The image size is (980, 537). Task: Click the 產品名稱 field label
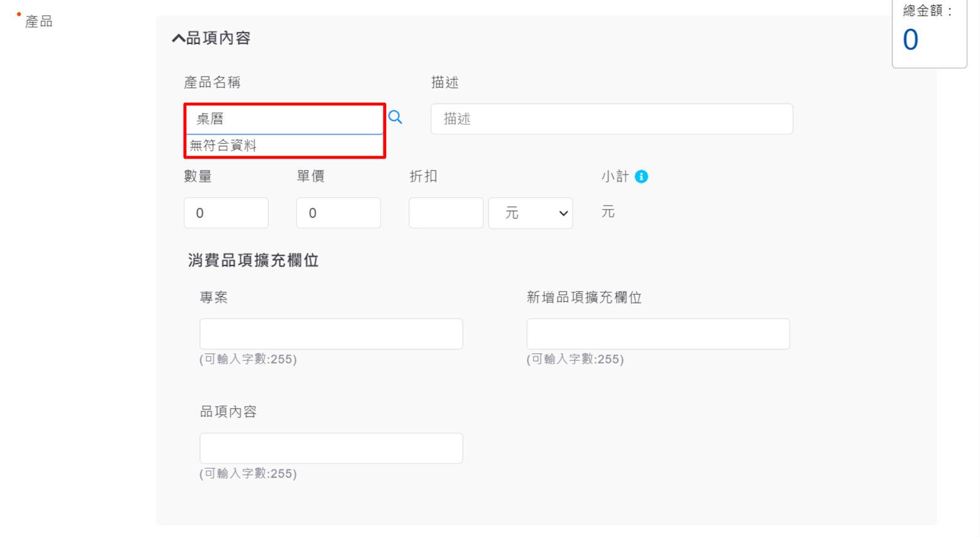coord(212,82)
